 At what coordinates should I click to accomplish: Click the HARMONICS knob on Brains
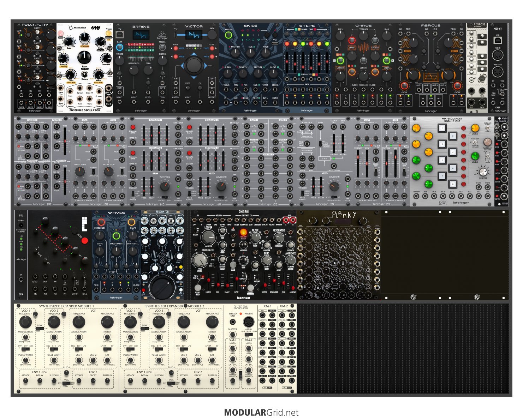pyautogui.click(x=134, y=70)
